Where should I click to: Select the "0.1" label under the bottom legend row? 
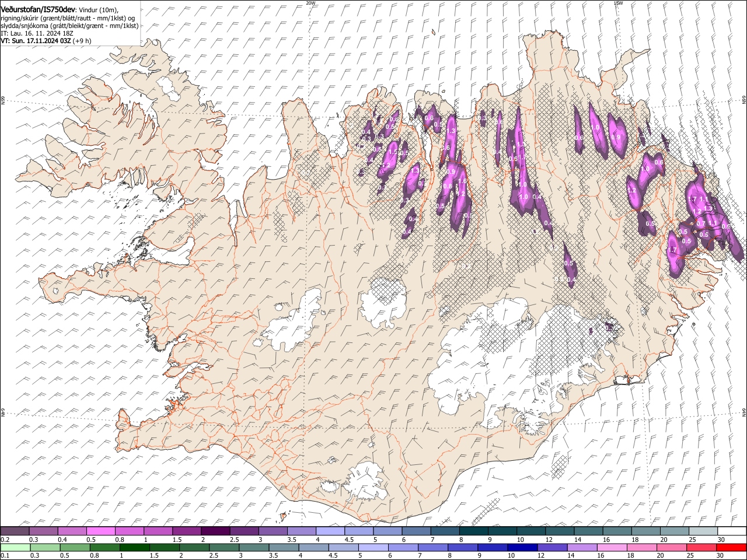(x=5, y=555)
